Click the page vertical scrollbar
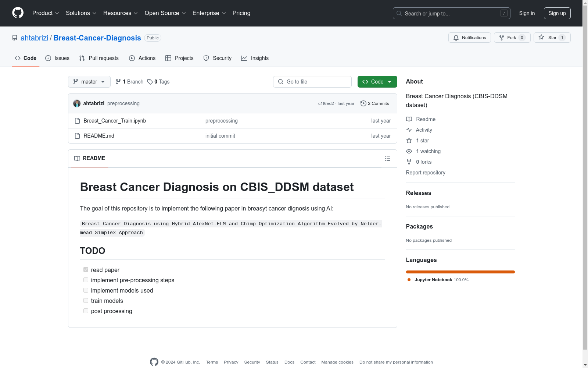The width and height of the screenshot is (588, 368). pyautogui.click(x=585, y=177)
